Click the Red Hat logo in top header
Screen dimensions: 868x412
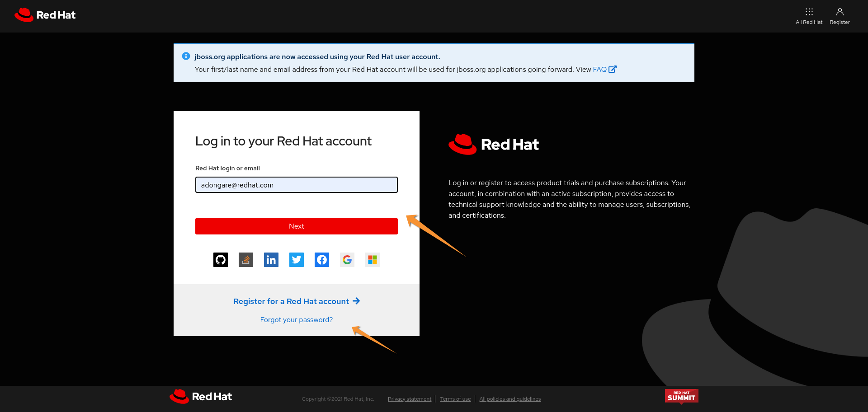click(x=45, y=15)
